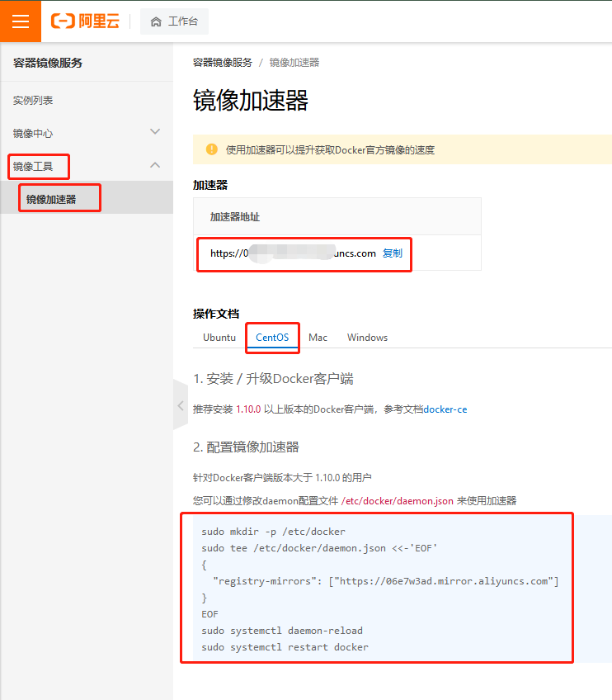
Task: Click the Aliyun logo
Action: pyautogui.click(x=85, y=21)
